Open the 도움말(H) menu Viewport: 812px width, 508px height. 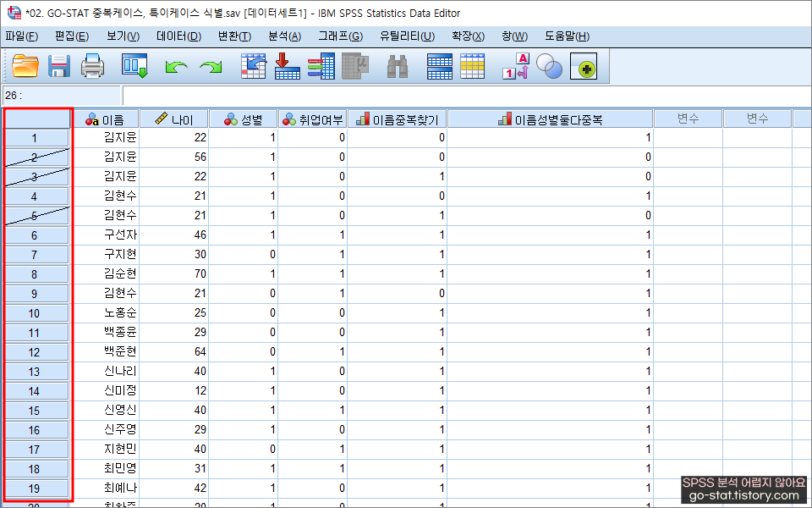(567, 36)
